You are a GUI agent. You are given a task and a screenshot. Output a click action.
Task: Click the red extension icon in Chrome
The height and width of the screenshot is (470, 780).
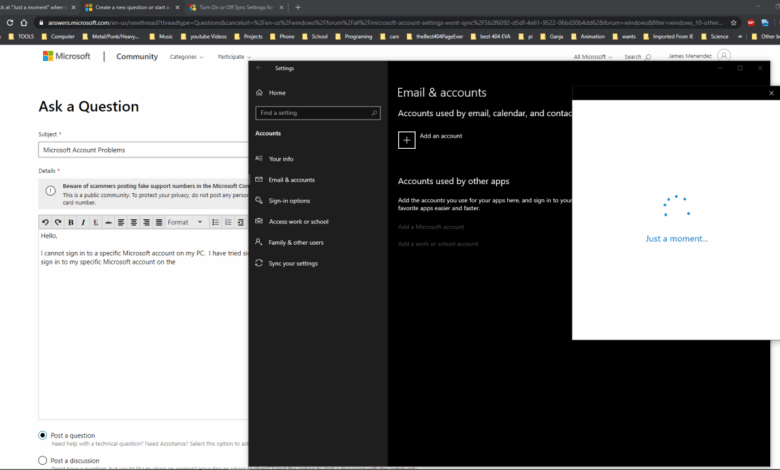(751, 22)
